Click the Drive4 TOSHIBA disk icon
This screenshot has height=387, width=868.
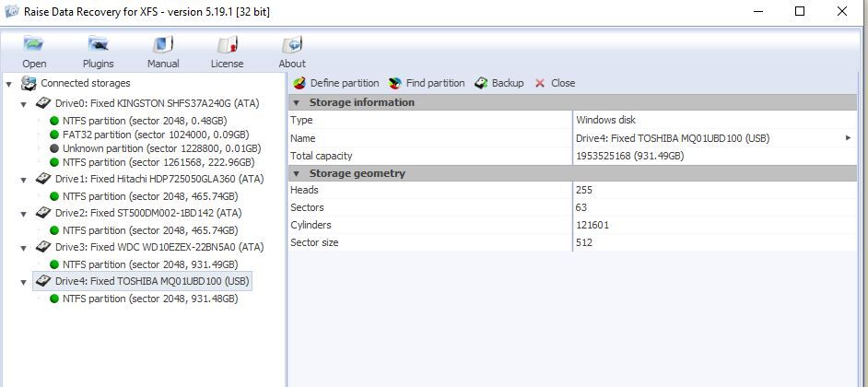pyautogui.click(x=43, y=281)
